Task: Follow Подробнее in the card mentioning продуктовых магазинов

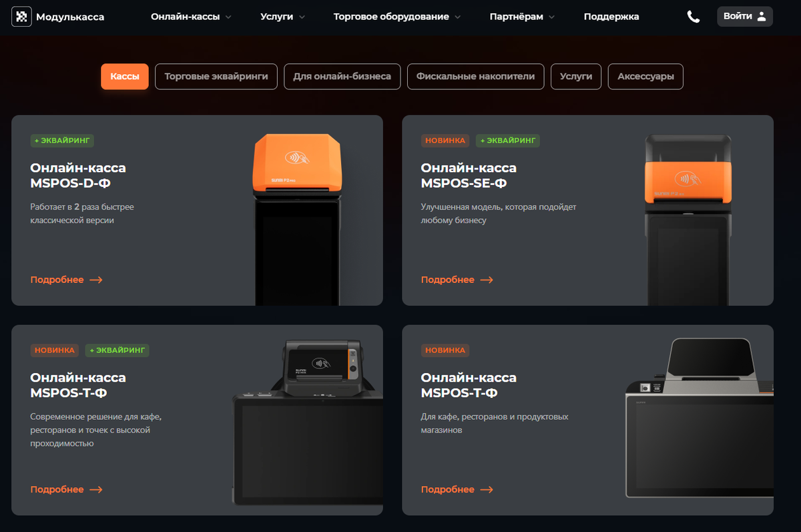Action: point(457,489)
